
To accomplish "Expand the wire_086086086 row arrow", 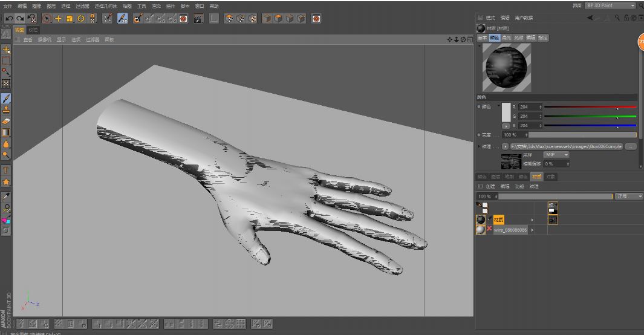I will (532, 230).
